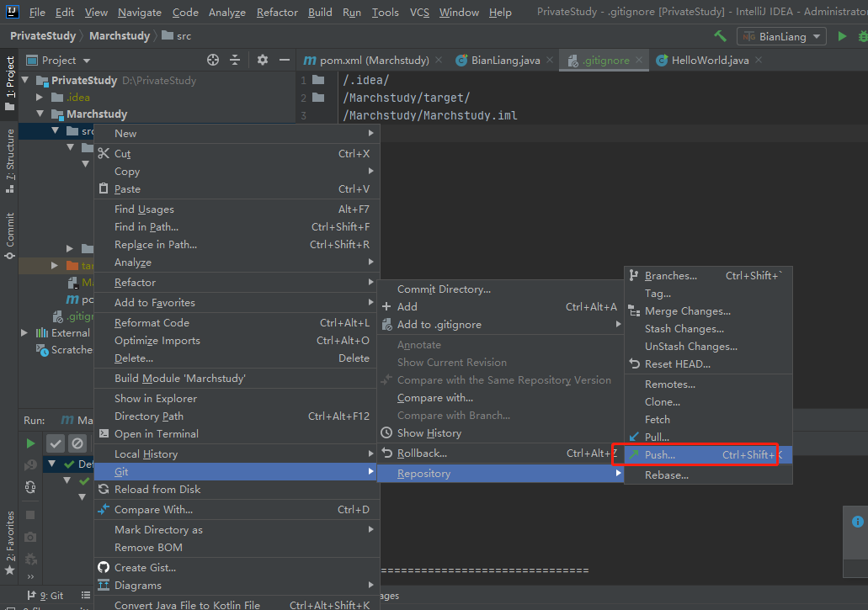Open the Refactor menu in menu bar
This screenshot has width=868, height=610.
point(277,12)
